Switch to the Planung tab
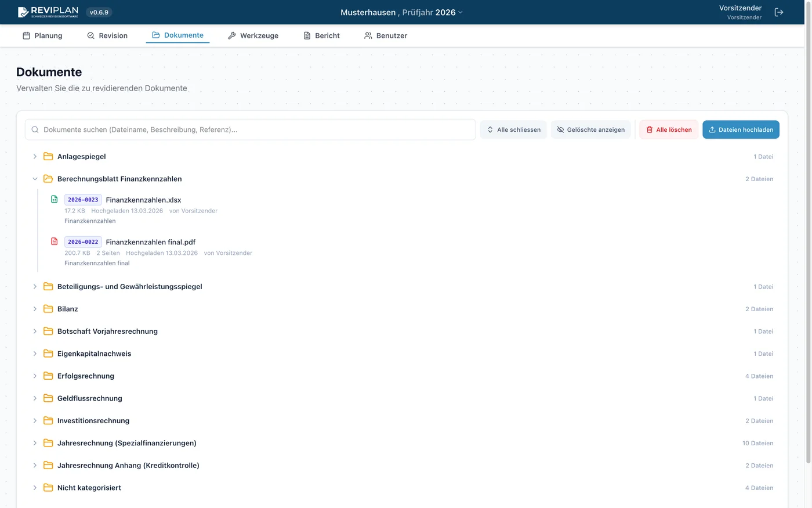This screenshot has height=508, width=812. tap(42, 35)
